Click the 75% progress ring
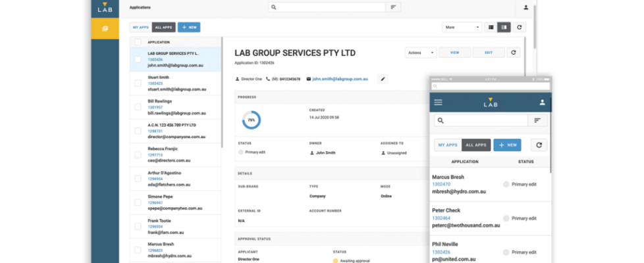The height and width of the screenshot is (263, 644). [x=251, y=120]
